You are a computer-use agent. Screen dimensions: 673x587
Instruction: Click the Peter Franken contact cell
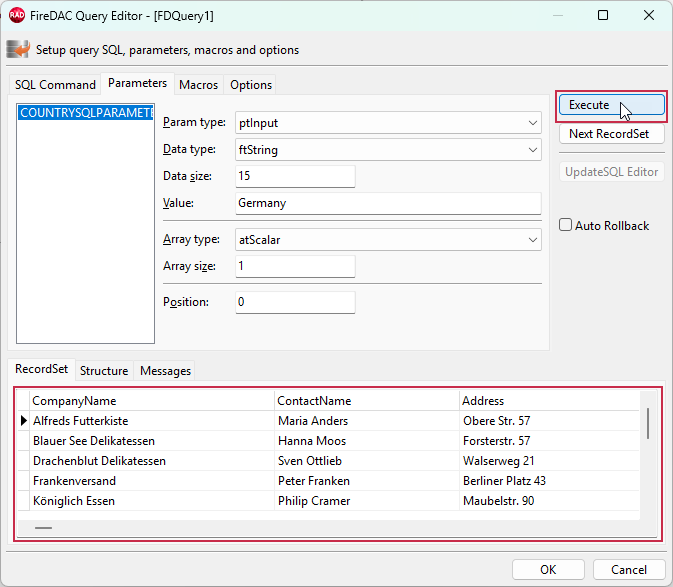[x=367, y=481]
